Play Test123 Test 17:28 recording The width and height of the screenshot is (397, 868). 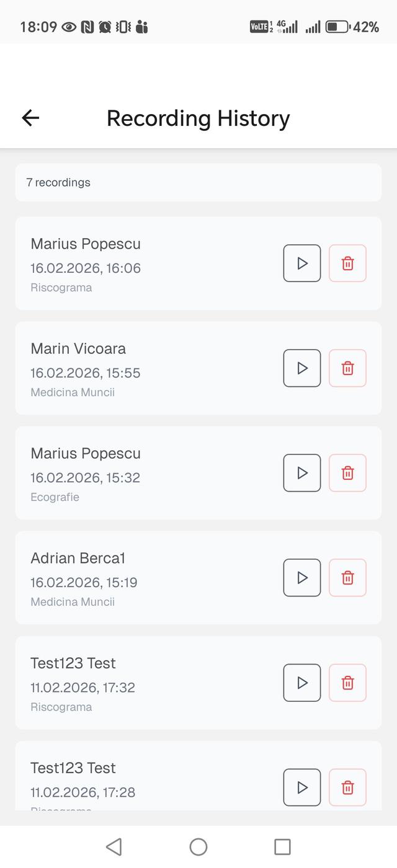[302, 787]
